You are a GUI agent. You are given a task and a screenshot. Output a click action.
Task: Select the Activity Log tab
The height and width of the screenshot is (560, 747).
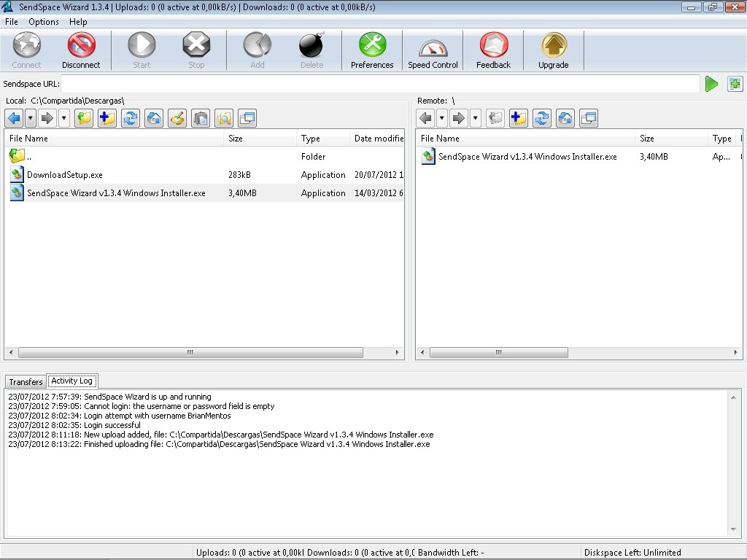click(x=72, y=381)
